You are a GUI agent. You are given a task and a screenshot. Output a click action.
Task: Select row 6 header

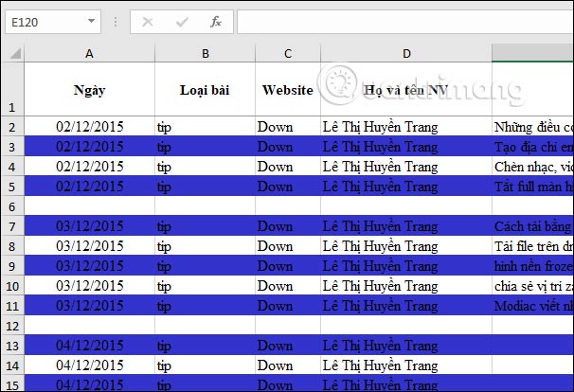pyautogui.click(x=12, y=205)
